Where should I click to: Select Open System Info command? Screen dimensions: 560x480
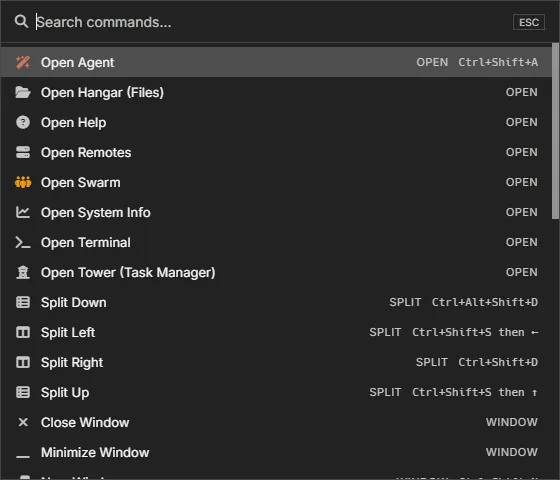point(276,212)
